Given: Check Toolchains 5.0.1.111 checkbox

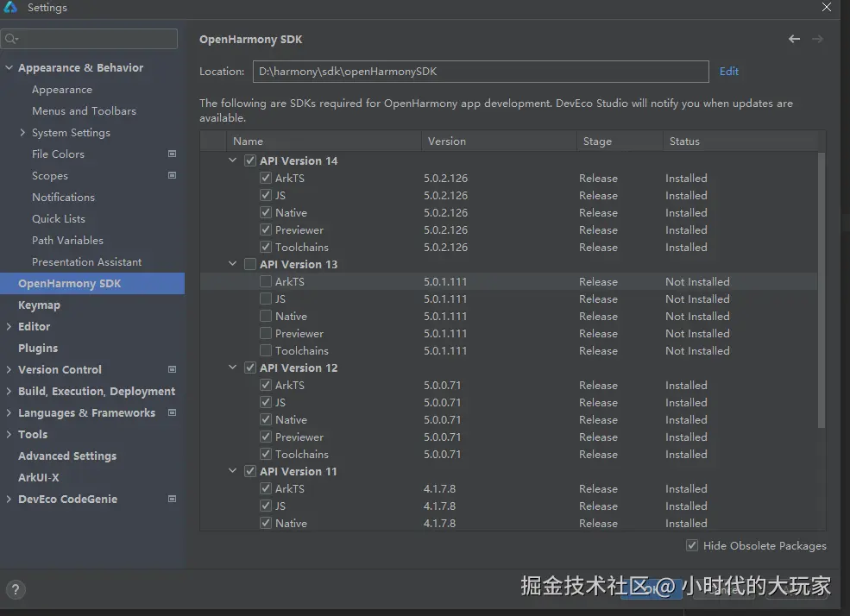Looking at the screenshot, I should (266, 350).
